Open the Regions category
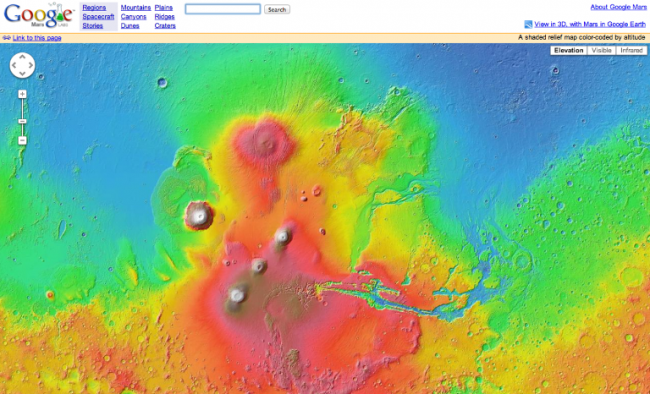This screenshot has width=650, height=394. pyautogui.click(x=94, y=7)
